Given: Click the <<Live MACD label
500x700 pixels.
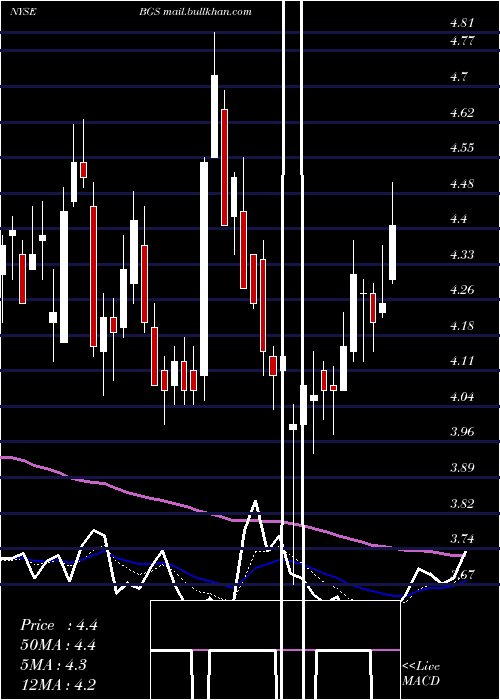Looking at the screenshot, I should pos(421,673).
